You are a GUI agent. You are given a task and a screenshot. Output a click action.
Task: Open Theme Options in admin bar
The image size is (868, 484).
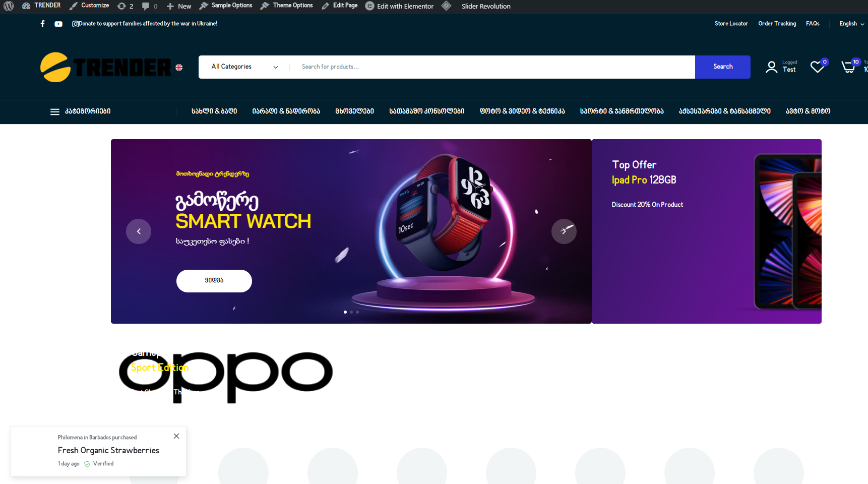[x=286, y=6]
